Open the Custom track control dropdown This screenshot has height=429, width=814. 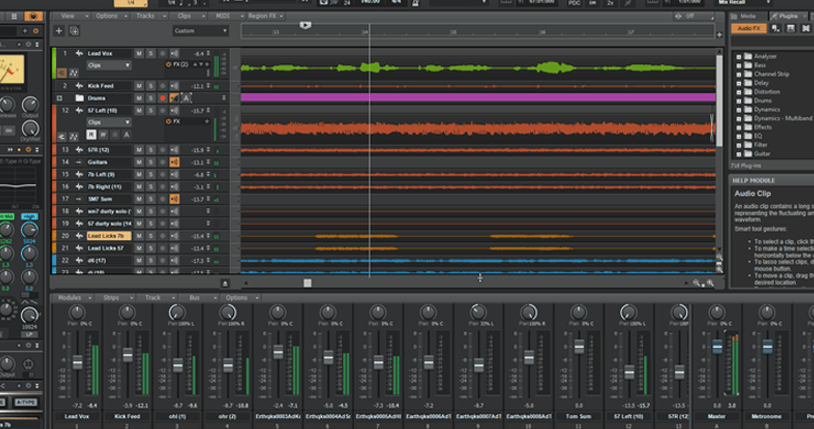(200, 31)
